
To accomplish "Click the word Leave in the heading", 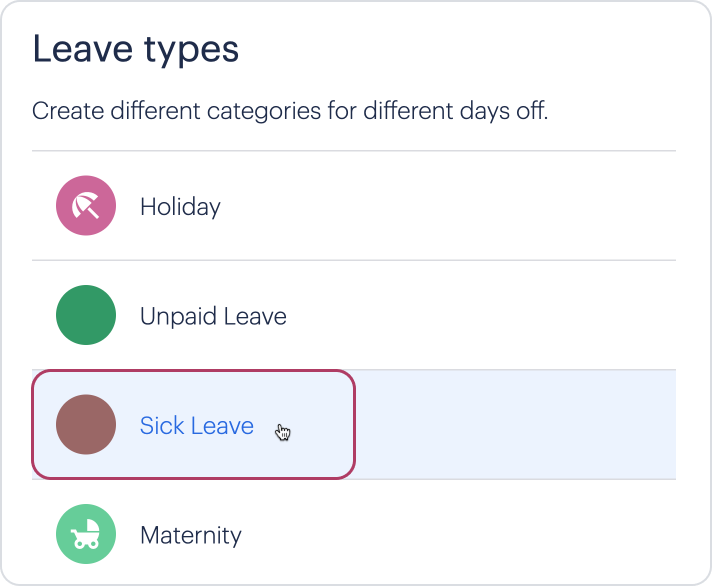I will coord(83,49).
